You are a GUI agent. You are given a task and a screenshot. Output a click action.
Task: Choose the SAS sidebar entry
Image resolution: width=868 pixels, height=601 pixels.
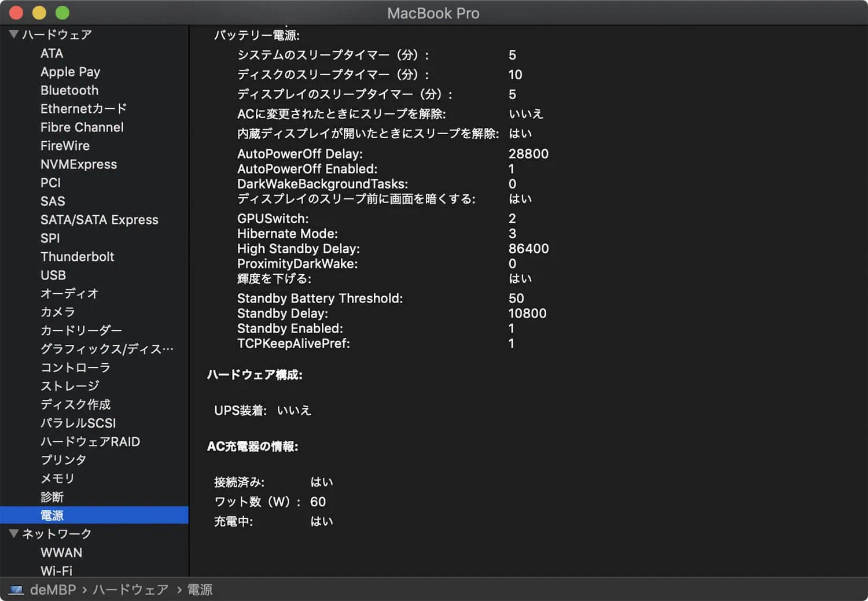53,201
